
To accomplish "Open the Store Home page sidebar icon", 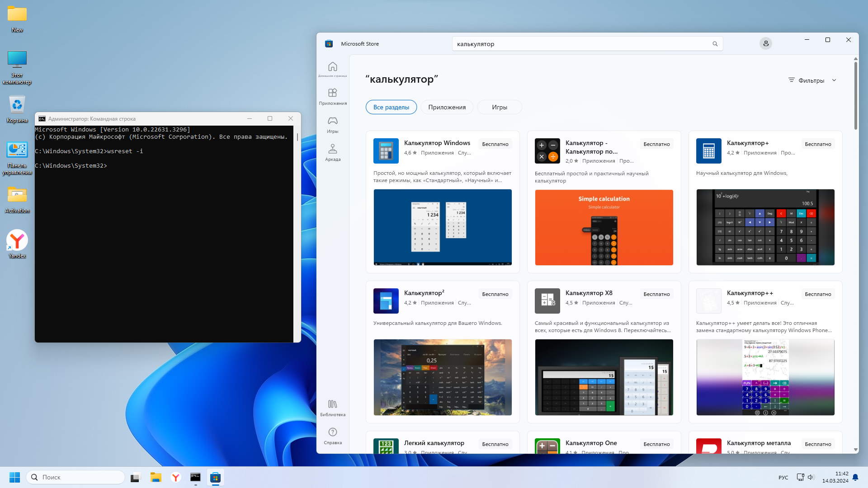I will click(332, 67).
